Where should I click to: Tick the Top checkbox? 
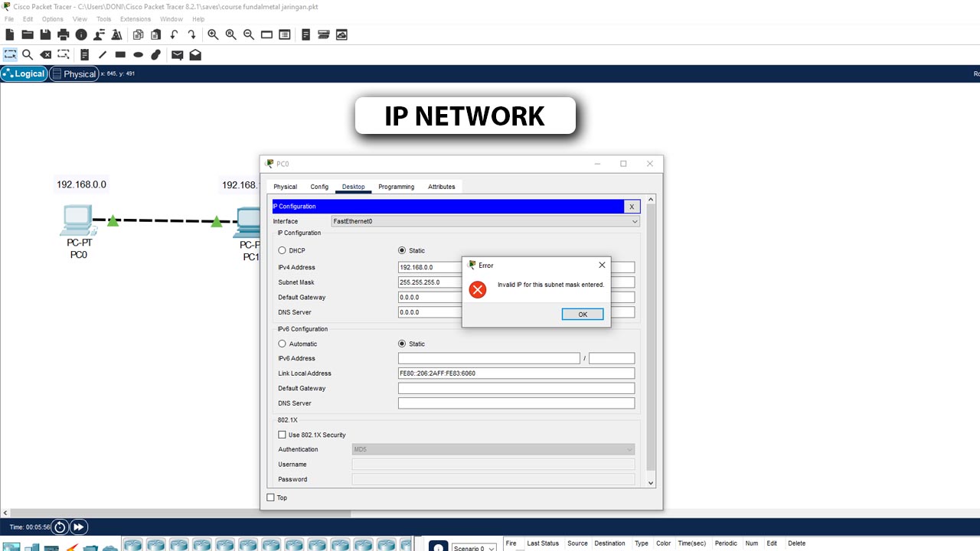(270, 497)
